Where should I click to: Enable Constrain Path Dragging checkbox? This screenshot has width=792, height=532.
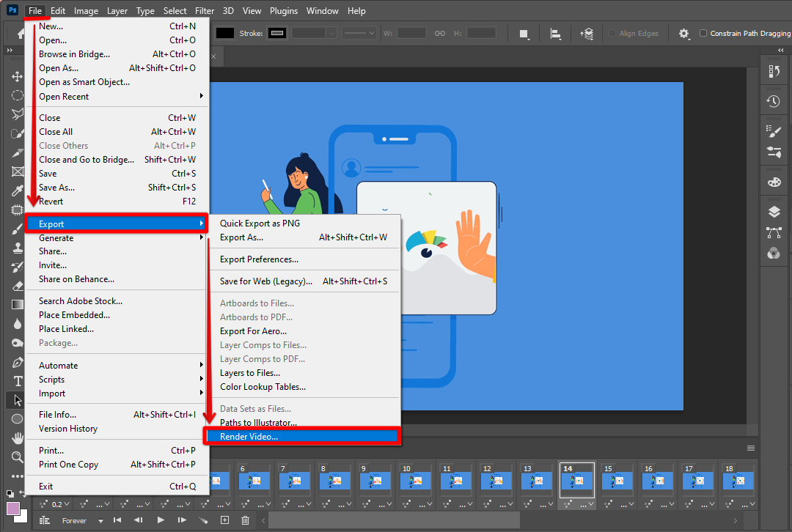pos(703,34)
